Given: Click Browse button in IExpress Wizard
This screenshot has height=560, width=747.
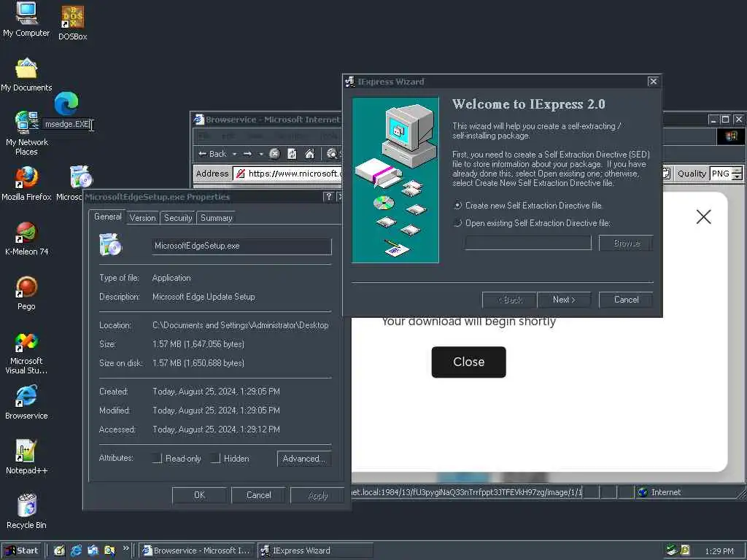Looking at the screenshot, I should [626, 243].
